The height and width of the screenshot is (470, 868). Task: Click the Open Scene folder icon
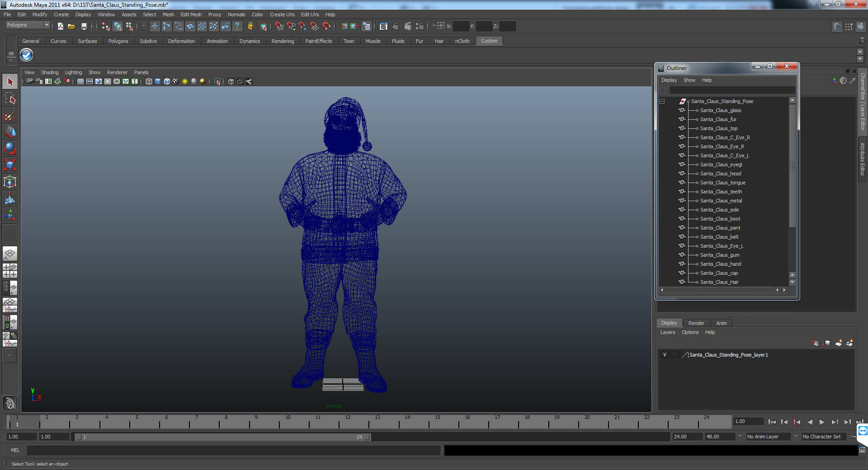coord(71,27)
